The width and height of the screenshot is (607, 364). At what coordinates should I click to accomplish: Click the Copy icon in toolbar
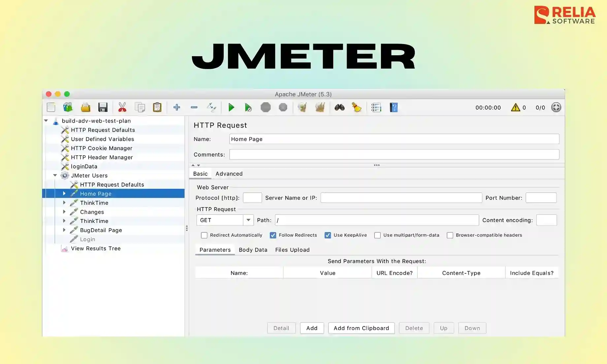tap(140, 107)
